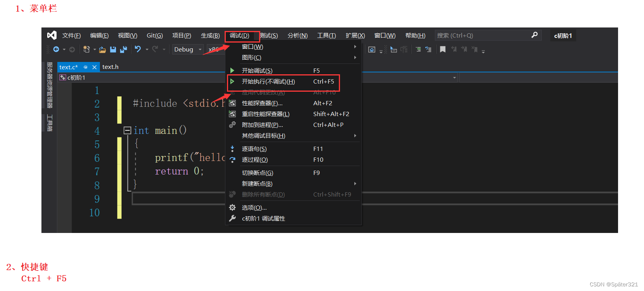Image resolution: width=644 pixels, height=291 pixels.
Task: Click the cursor-and-box selector toolbar icon
Action: coord(393,50)
